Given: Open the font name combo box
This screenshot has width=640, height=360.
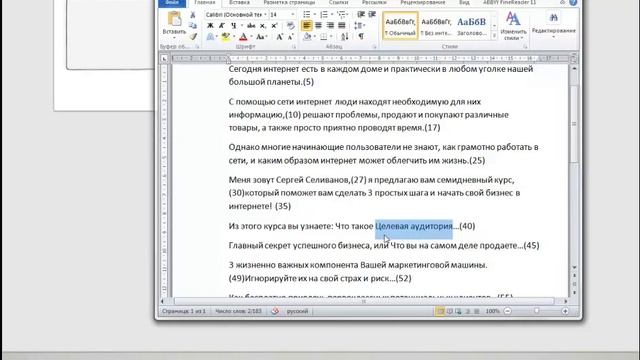Looking at the screenshot, I should (x=236, y=15).
